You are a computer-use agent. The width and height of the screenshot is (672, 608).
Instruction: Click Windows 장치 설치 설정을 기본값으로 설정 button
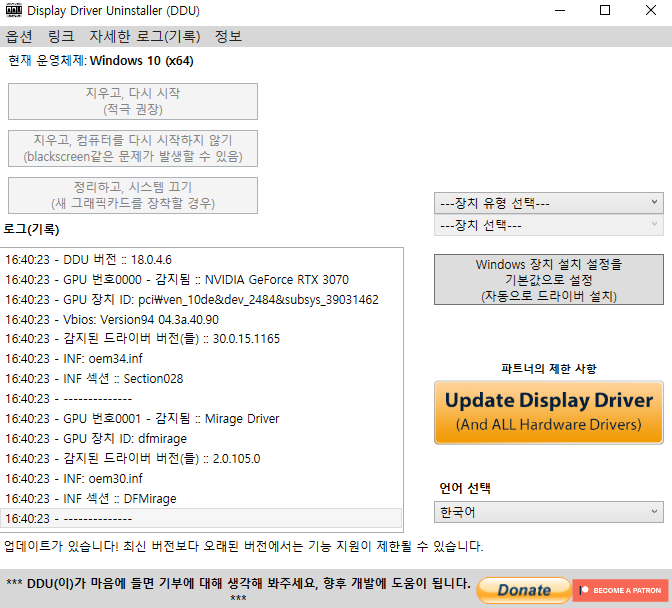pyautogui.click(x=549, y=280)
